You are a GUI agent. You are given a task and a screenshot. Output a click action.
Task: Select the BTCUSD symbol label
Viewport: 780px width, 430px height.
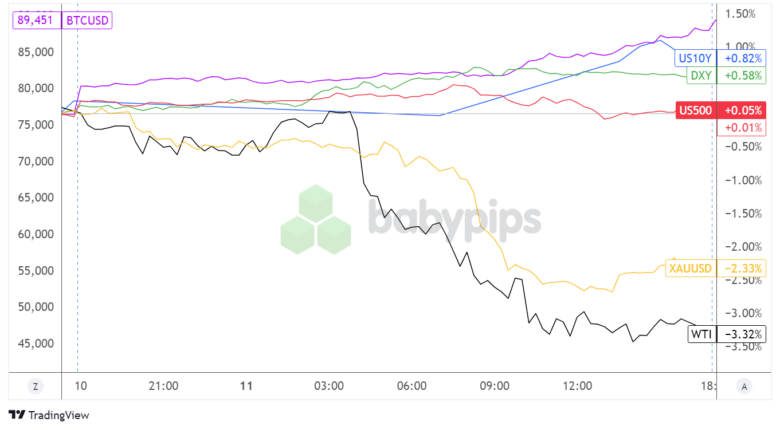[x=88, y=20]
